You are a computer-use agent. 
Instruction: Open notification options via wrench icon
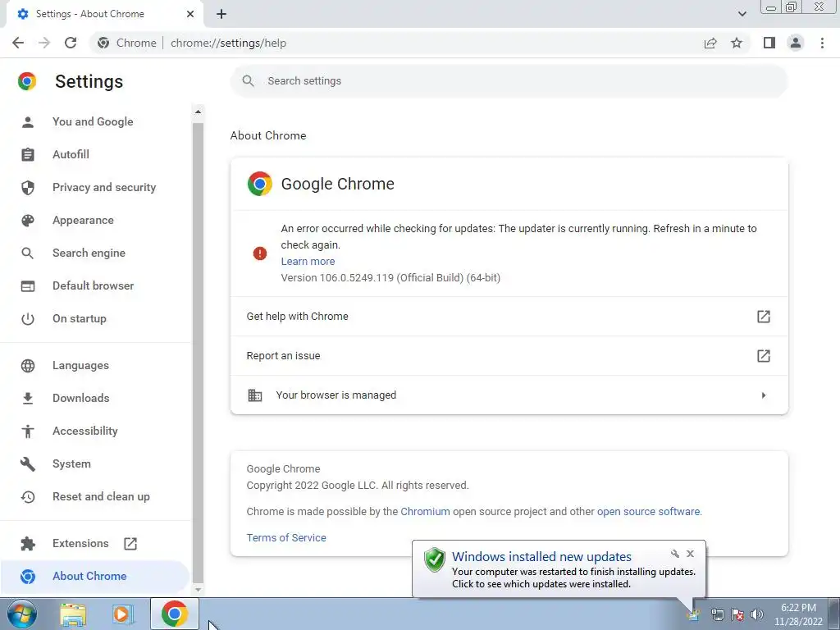[x=675, y=554]
